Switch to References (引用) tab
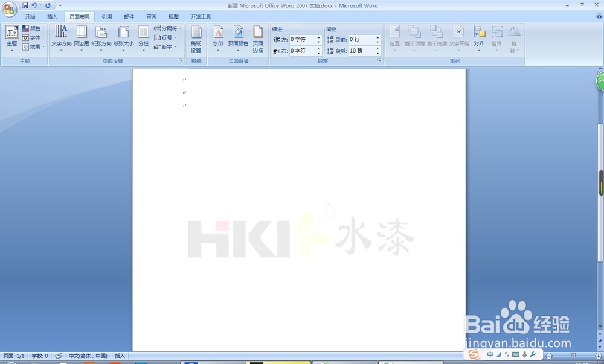The width and height of the screenshot is (604, 364). tap(107, 16)
